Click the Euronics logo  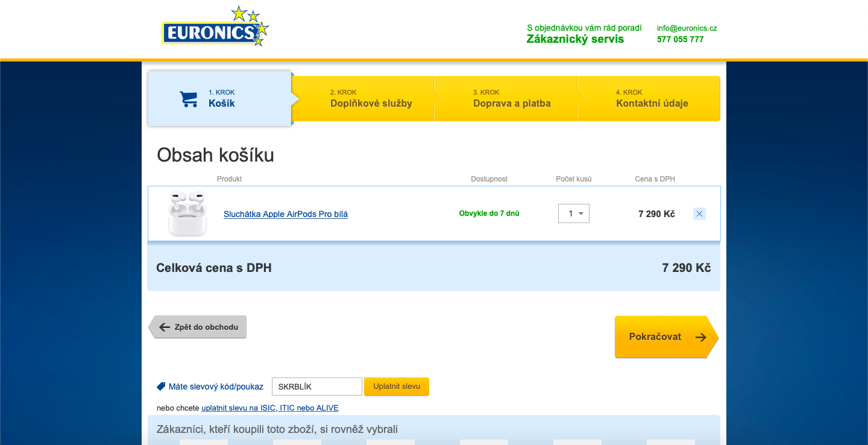tap(215, 27)
